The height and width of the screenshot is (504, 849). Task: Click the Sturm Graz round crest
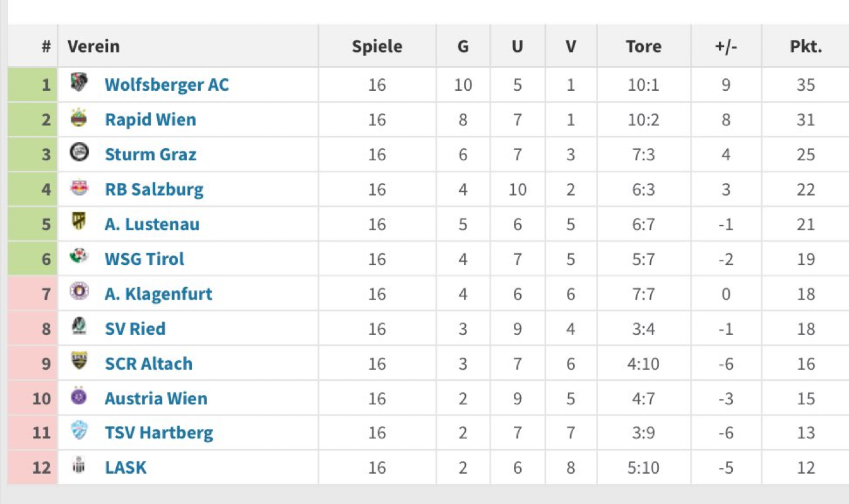pos(79,153)
